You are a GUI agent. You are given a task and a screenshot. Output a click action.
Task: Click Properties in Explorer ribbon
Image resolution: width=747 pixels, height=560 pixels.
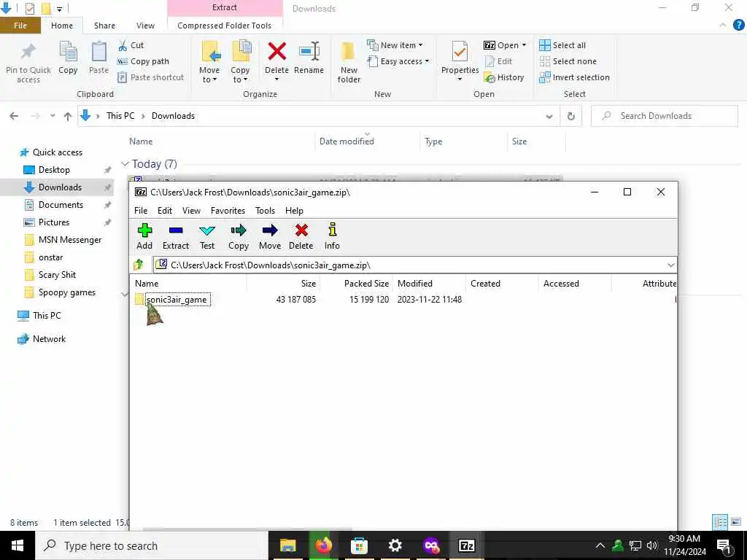click(x=460, y=60)
